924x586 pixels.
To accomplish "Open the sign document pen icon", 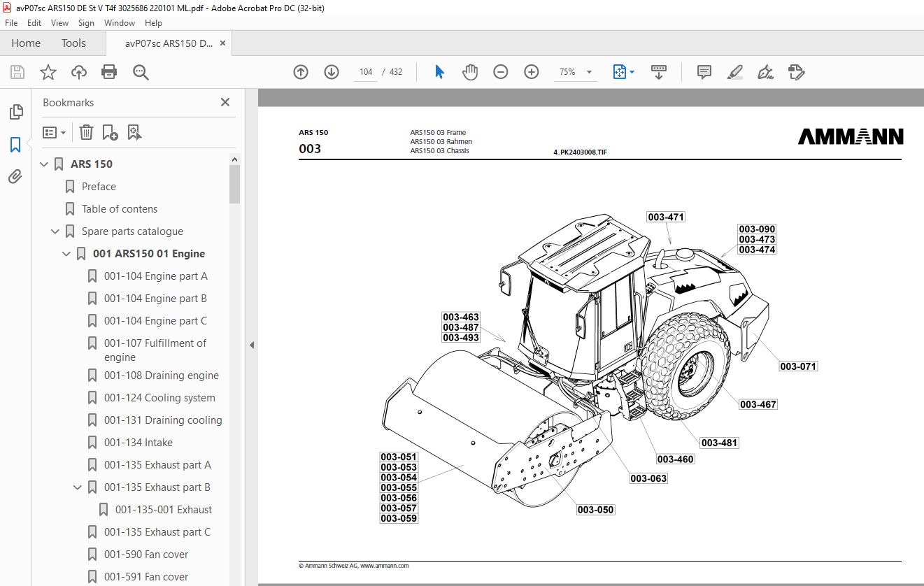I will 765,72.
